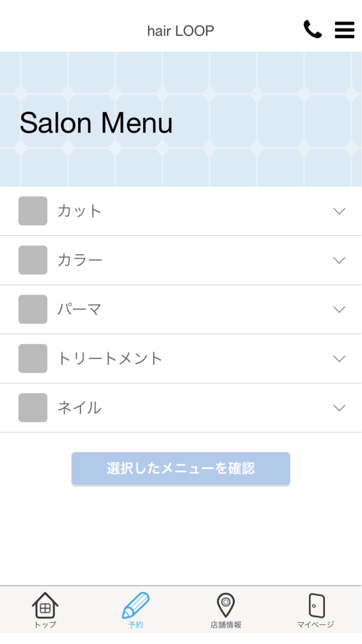This screenshot has width=362, height=644.
Task: Click the hair LOOP title
Action: pos(180,31)
